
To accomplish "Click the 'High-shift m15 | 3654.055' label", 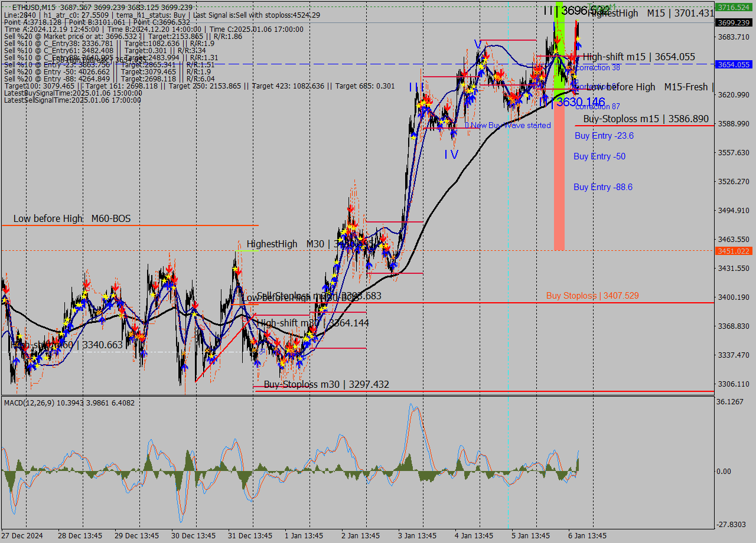I will (639, 57).
